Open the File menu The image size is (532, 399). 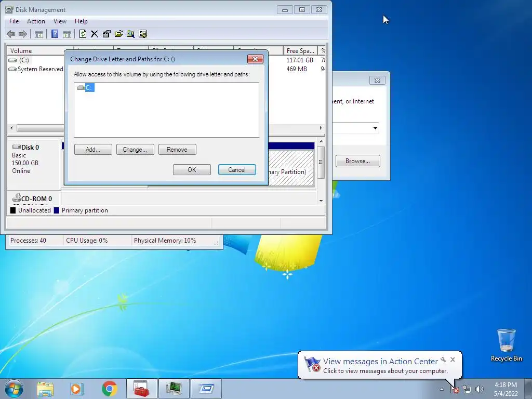coord(14,21)
